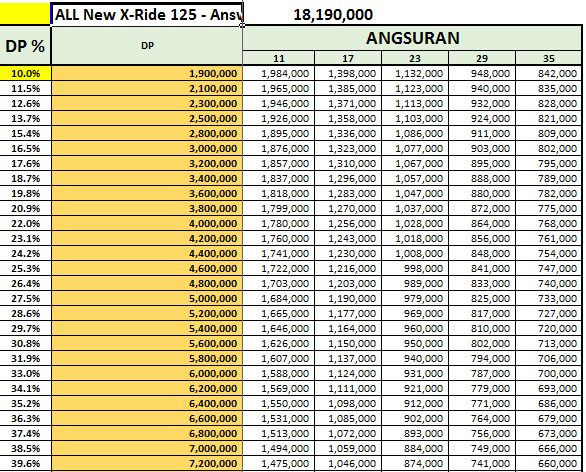Screen dimensions: 586x472
Task: Select DP amount 3,000,000
Action: click(x=147, y=148)
